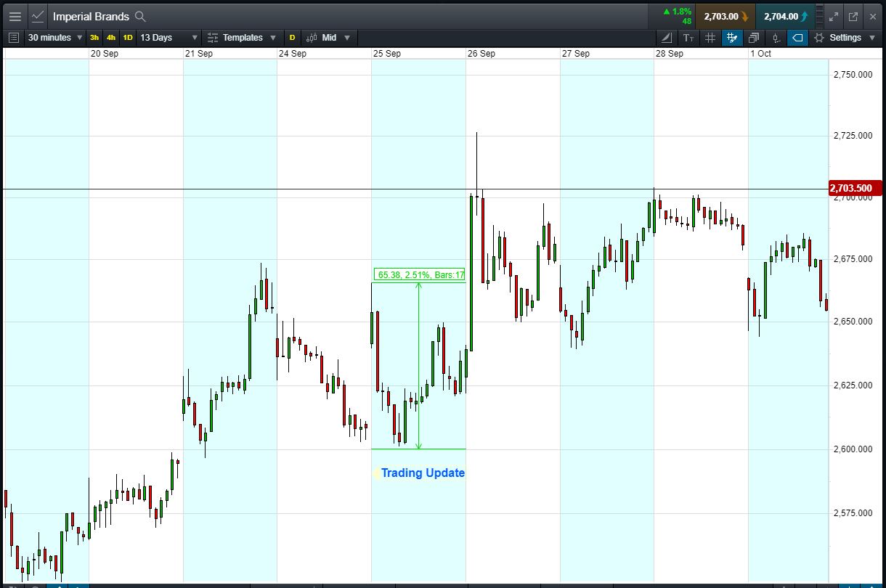886x588 pixels.
Task: Click the 1 Oct date axis label
Action: point(760,54)
